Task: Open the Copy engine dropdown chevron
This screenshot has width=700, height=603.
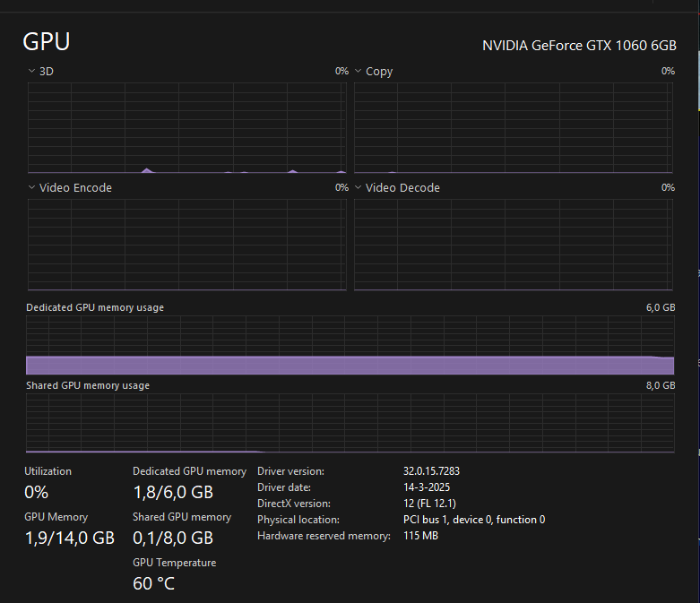Action: tap(358, 71)
